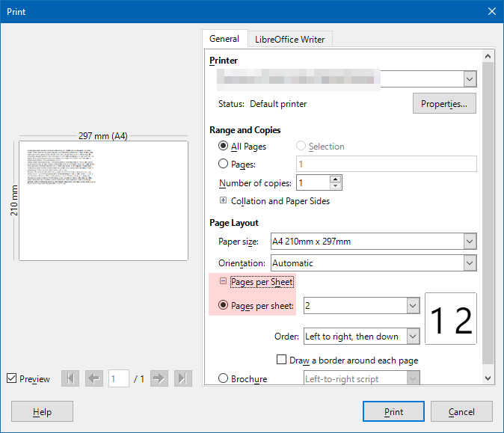The image size is (504, 433).
Task: Collapse the Pages per Sheet section
Action: 223,282
